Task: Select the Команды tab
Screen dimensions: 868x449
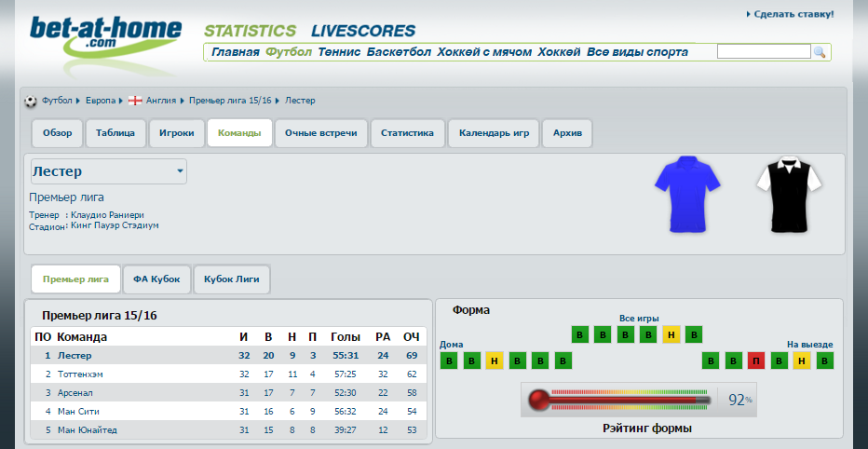Action: 239,133
